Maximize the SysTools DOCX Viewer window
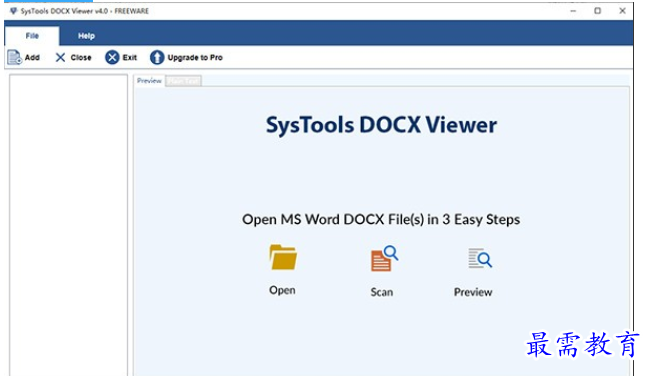 point(598,11)
